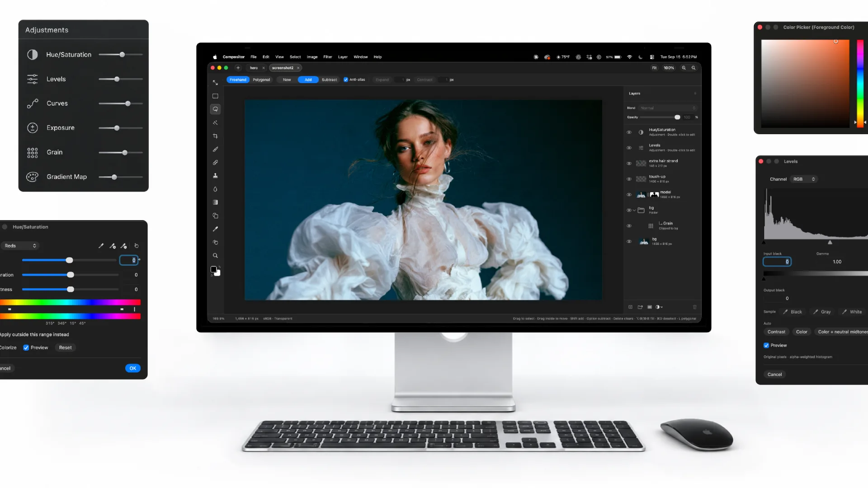Click OK in Hue/Saturation panel

tap(133, 368)
